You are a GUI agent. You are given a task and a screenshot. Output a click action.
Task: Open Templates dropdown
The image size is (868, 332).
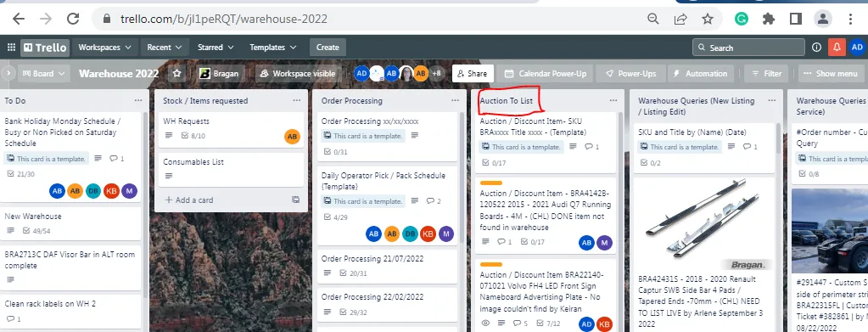(273, 47)
